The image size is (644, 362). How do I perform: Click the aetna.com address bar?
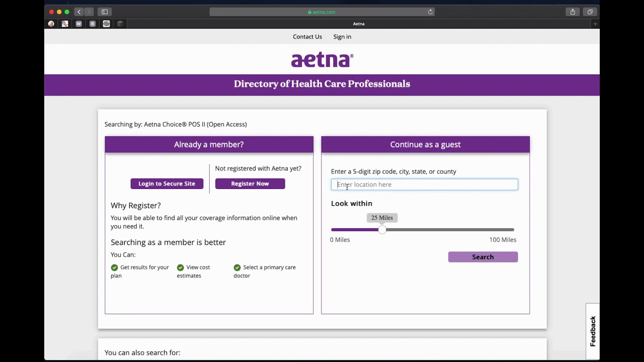tap(322, 12)
